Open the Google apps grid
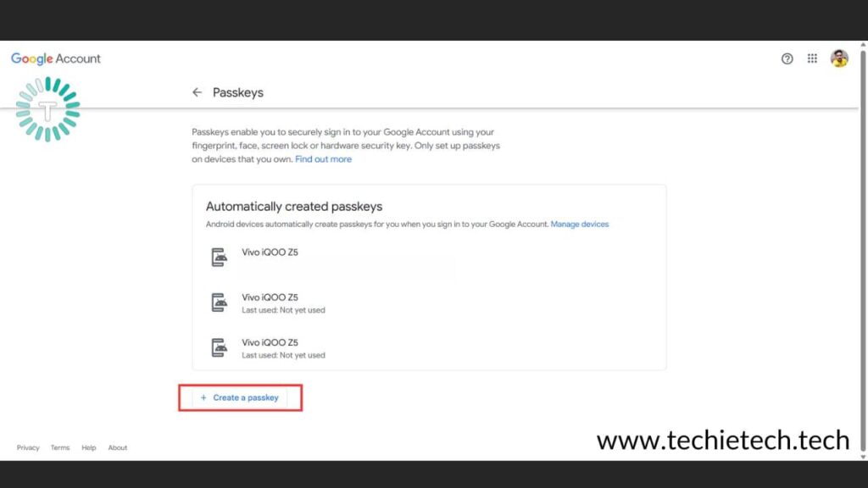 811,58
